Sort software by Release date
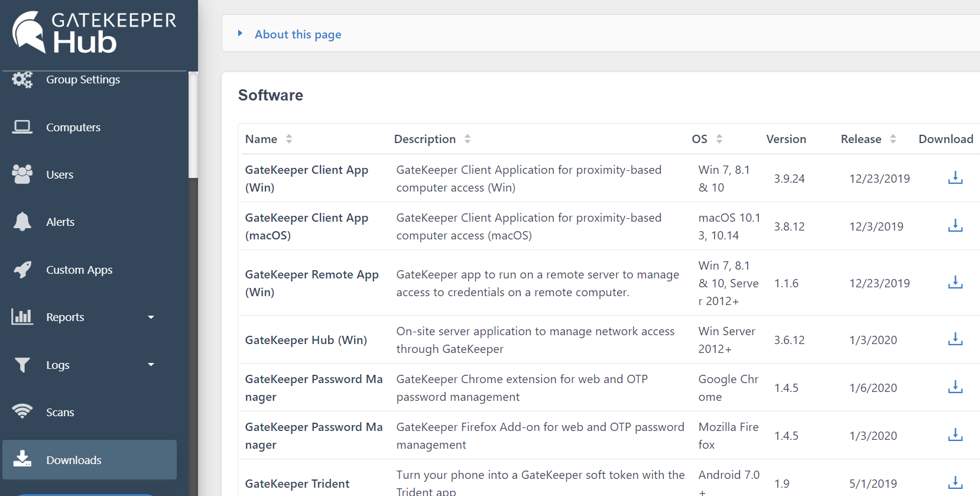This screenshot has width=980, height=496. pos(893,139)
